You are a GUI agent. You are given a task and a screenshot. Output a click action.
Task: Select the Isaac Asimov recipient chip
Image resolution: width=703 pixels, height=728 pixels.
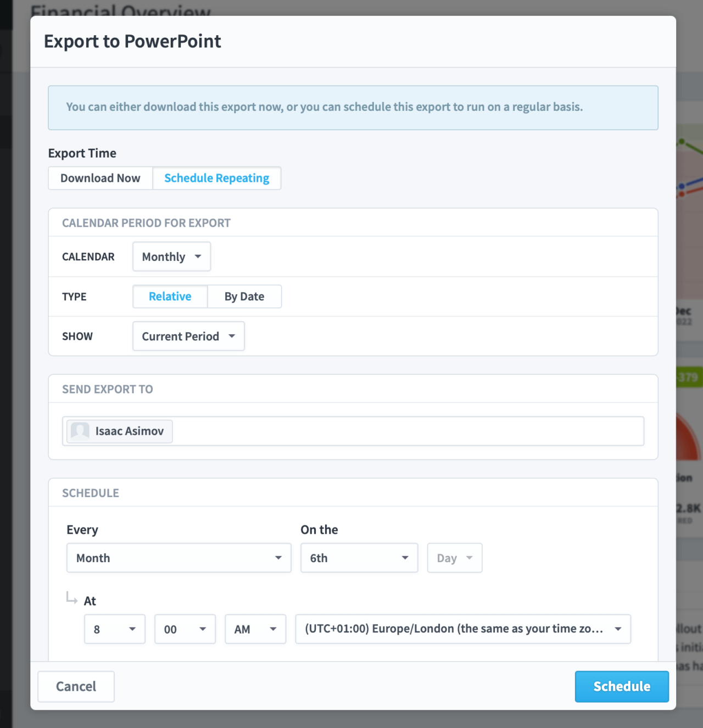click(118, 431)
